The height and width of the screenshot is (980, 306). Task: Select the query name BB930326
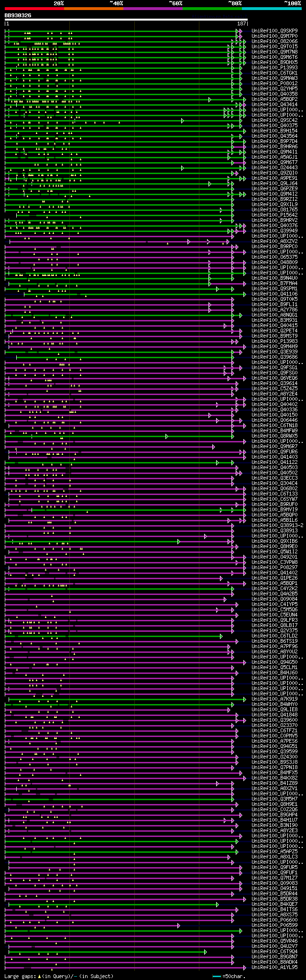coord(18,15)
